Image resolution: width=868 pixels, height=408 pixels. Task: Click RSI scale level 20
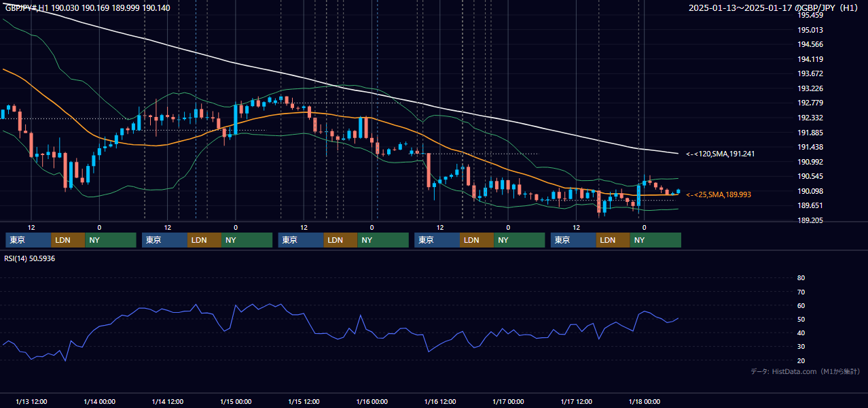click(801, 360)
